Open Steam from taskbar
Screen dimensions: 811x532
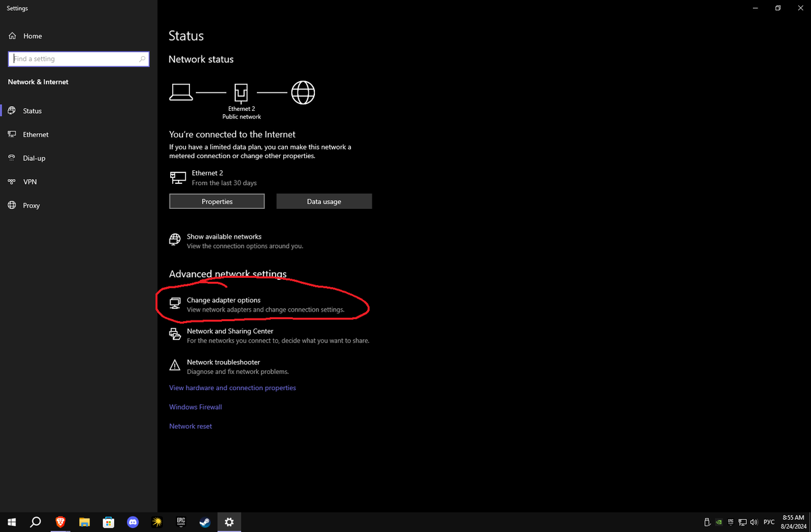tap(205, 522)
